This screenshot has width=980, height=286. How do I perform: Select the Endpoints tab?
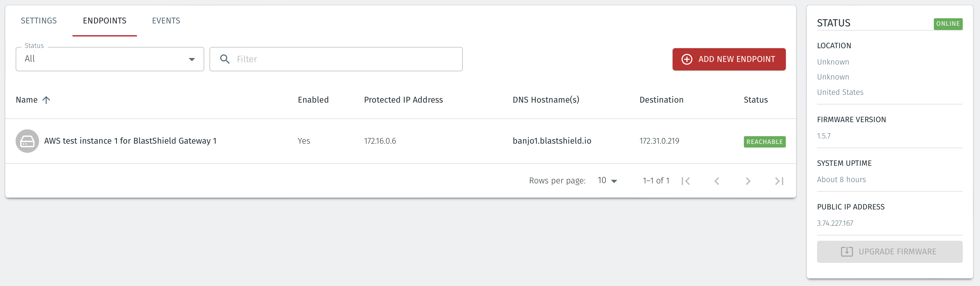pos(105,21)
